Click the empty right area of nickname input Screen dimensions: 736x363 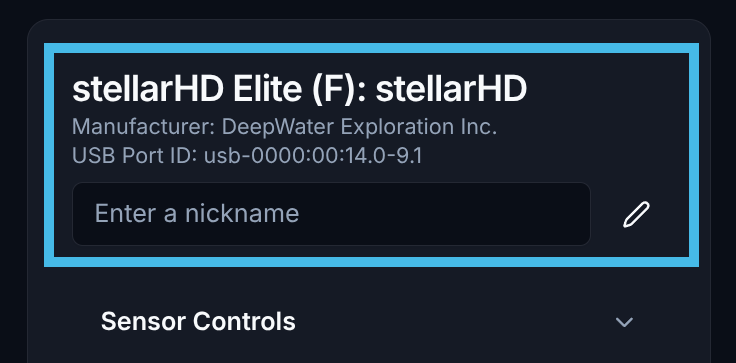coord(446,214)
